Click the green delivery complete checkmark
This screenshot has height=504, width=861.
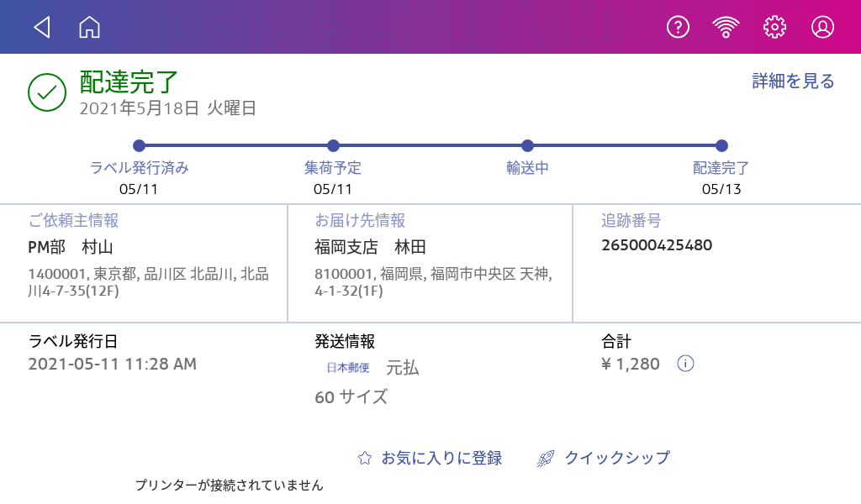(x=46, y=89)
